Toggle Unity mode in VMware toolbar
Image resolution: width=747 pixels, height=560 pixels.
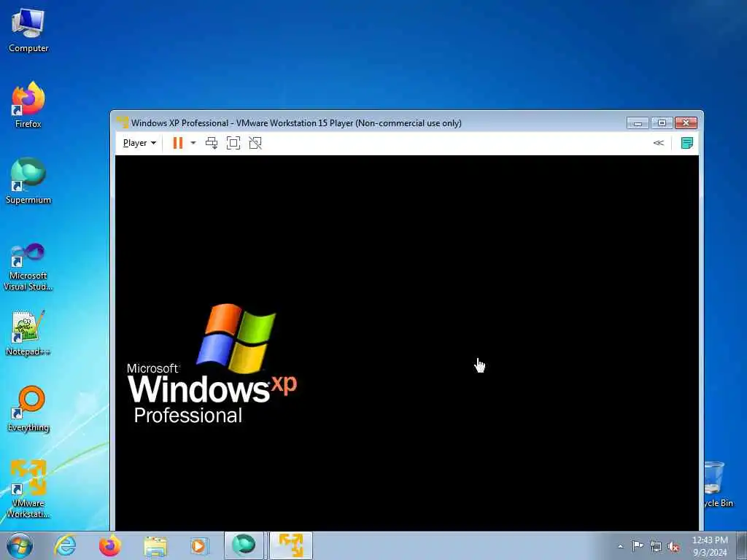point(255,143)
